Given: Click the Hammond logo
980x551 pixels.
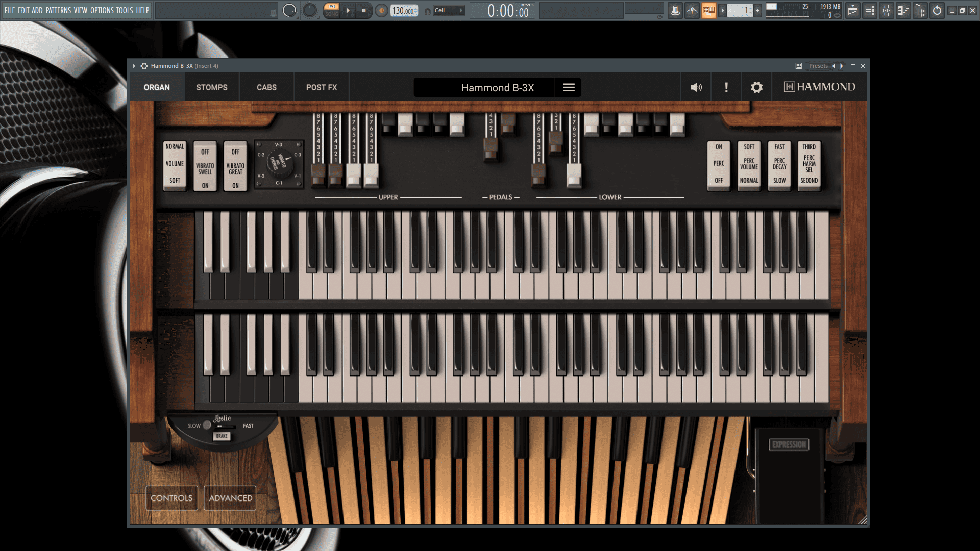Looking at the screenshot, I should click(x=819, y=87).
